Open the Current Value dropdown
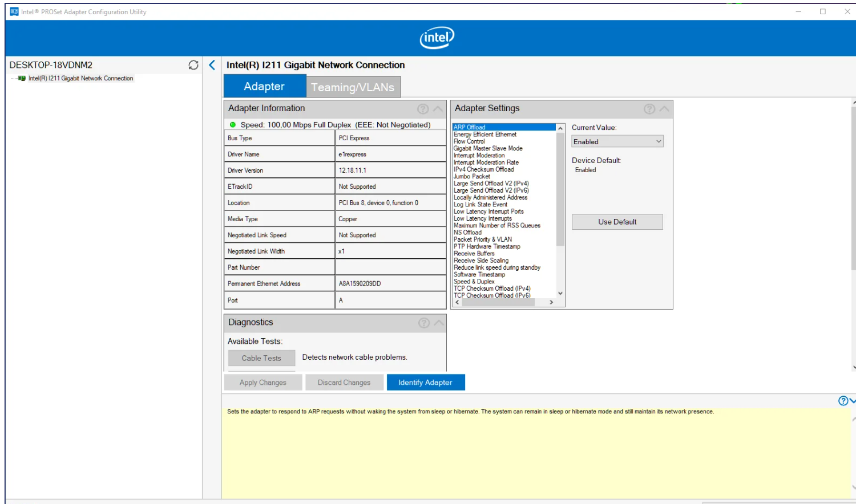856x504 pixels. click(x=617, y=141)
